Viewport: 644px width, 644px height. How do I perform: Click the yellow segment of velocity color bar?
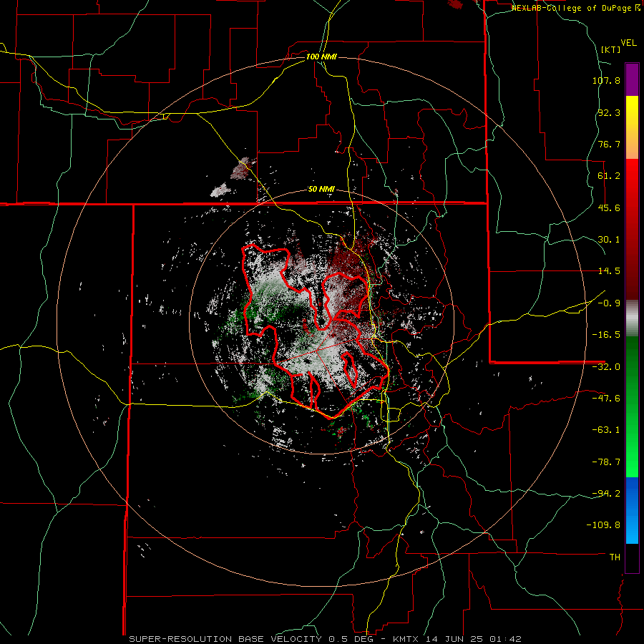pos(632,127)
